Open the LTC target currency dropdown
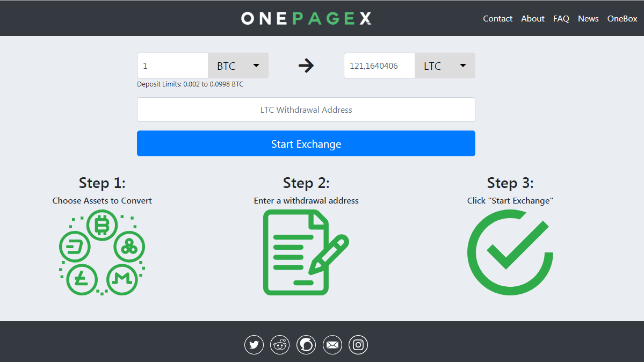Image resolution: width=644 pixels, height=362 pixels. tap(445, 66)
